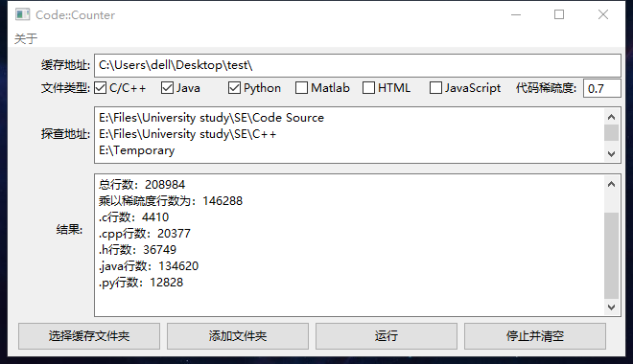Image resolution: width=633 pixels, height=364 pixels.
Task: Enable the HTML file type checkbox
Action: click(x=368, y=88)
